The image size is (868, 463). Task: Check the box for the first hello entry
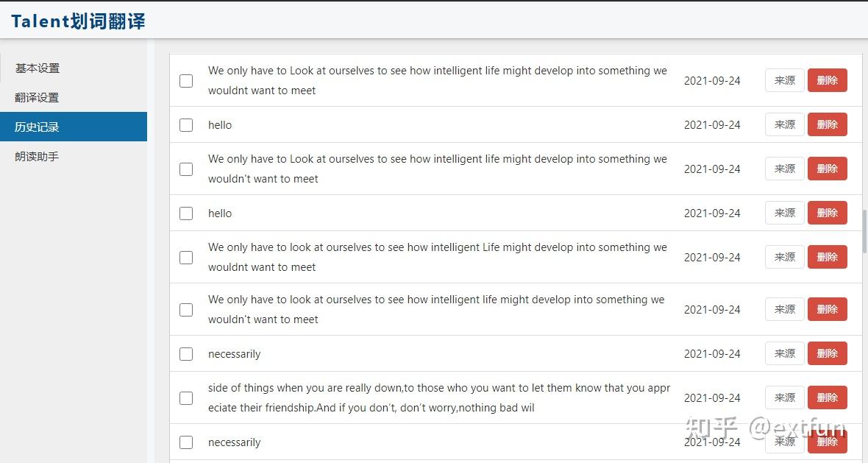click(186, 125)
